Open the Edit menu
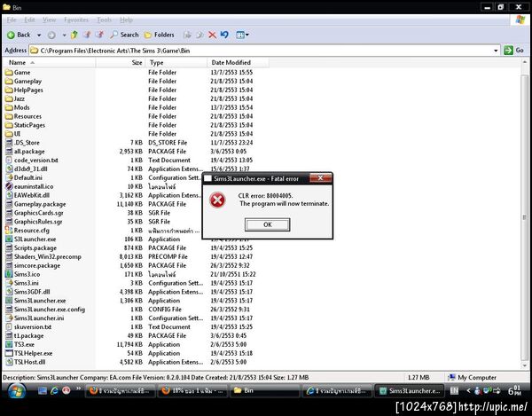Image resolution: width=532 pixels, height=416 pixels. 29,20
